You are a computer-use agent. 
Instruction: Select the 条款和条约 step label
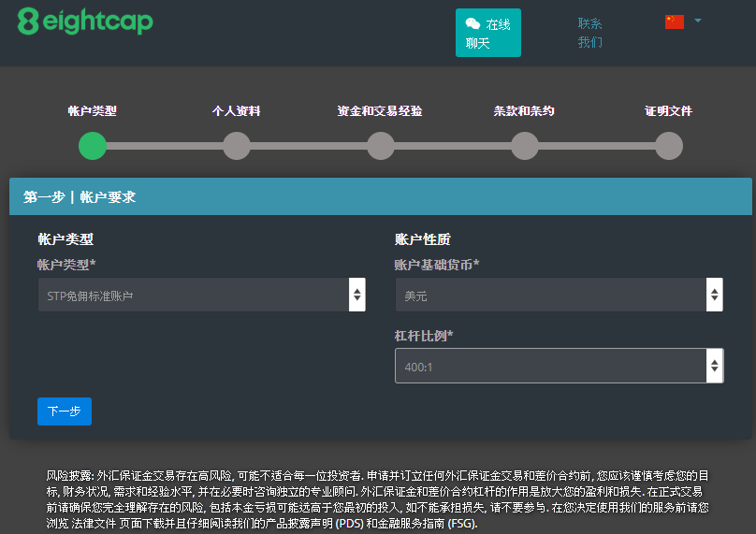524,111
